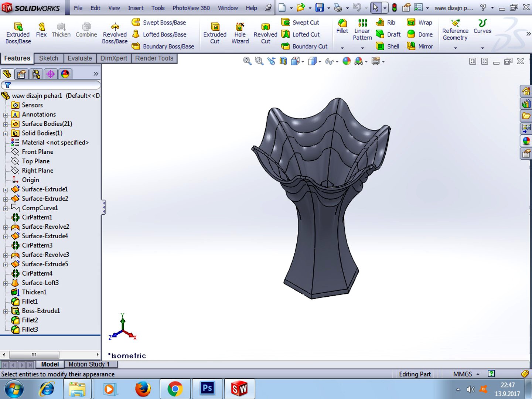Click the feature tree filter field
The image size is (532, 399).
coord(51,85)
